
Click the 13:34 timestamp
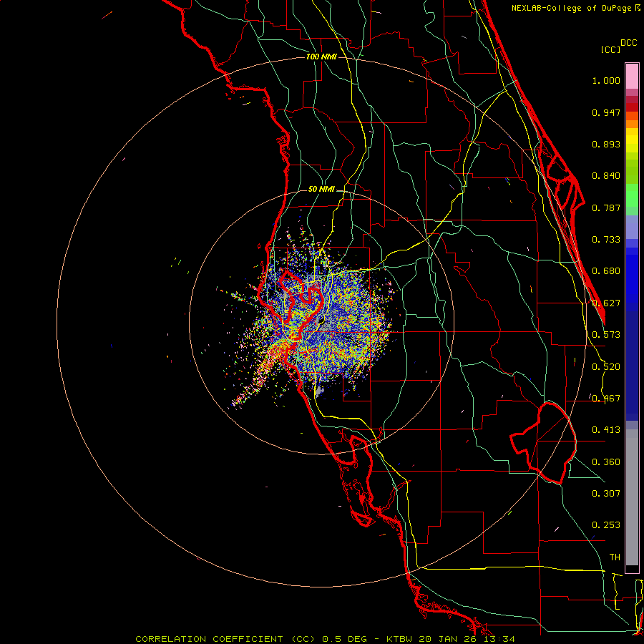500,639
